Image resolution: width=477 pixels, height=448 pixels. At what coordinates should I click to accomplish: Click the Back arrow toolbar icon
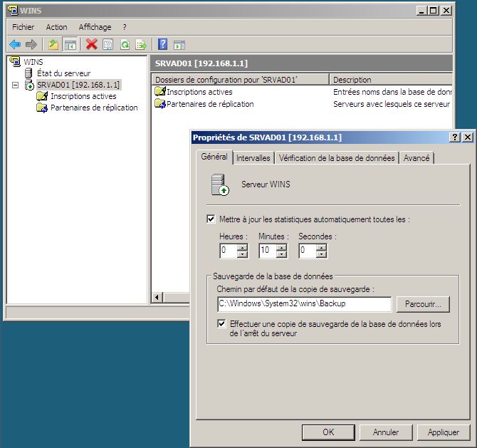click(15, 44)
